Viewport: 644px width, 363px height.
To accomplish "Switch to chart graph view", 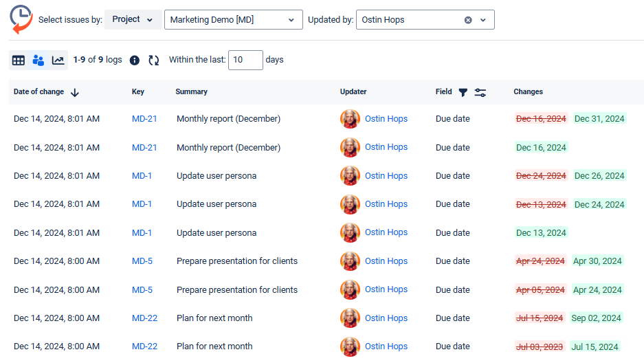I will [x=58, y=60].
